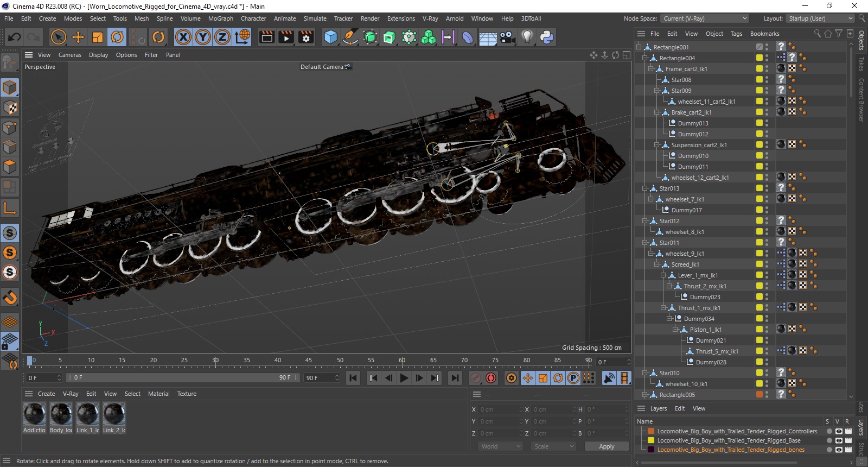The height and width of the screenshot is (467, 868).
Task: Expand the Rectangle005 tree node
Action: tap(645, 395)
